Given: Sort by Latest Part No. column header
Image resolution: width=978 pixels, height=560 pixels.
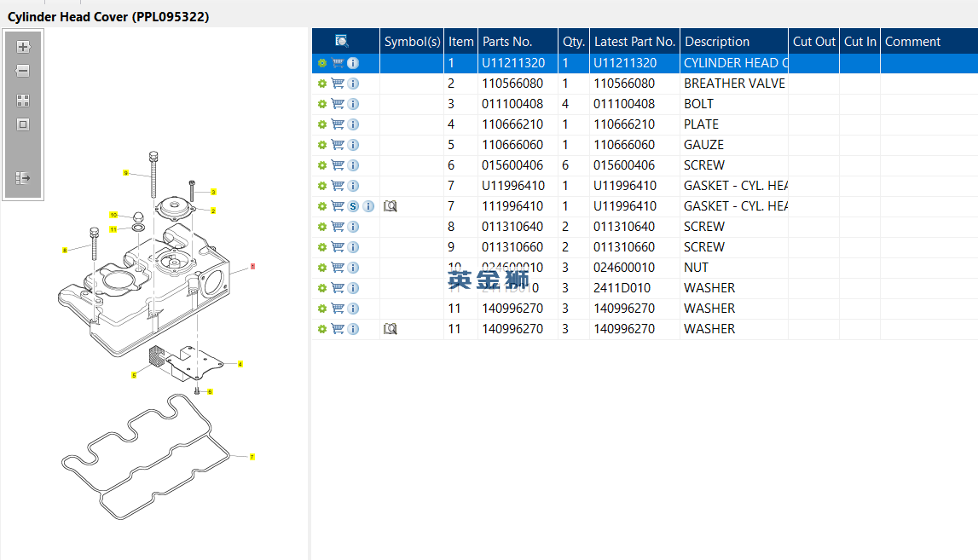Looking at the screenshot, I should (x=634, y=41).
